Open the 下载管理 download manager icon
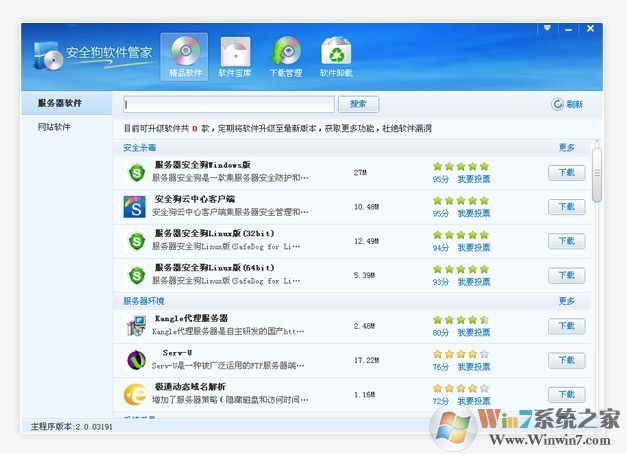The image size is (627, 454). 286,57
